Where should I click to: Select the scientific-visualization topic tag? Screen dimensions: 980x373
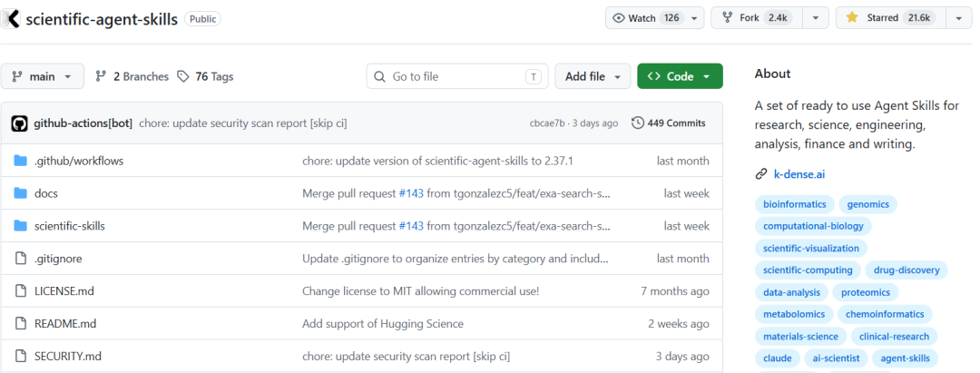(811, 248)
